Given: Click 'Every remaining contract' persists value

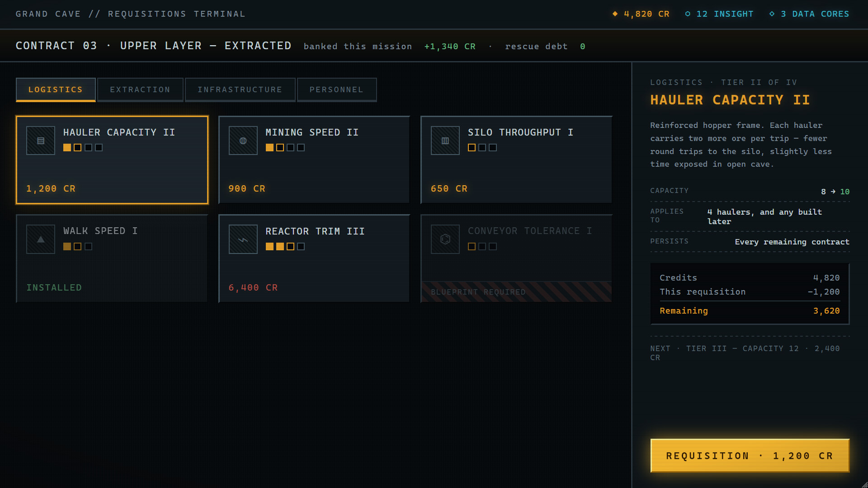Looking at the screenshot, I should pos(792,242).
